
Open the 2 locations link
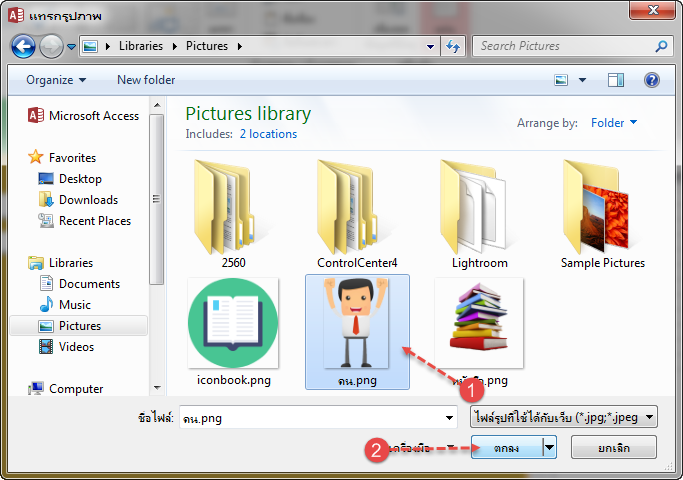[268, 133]
